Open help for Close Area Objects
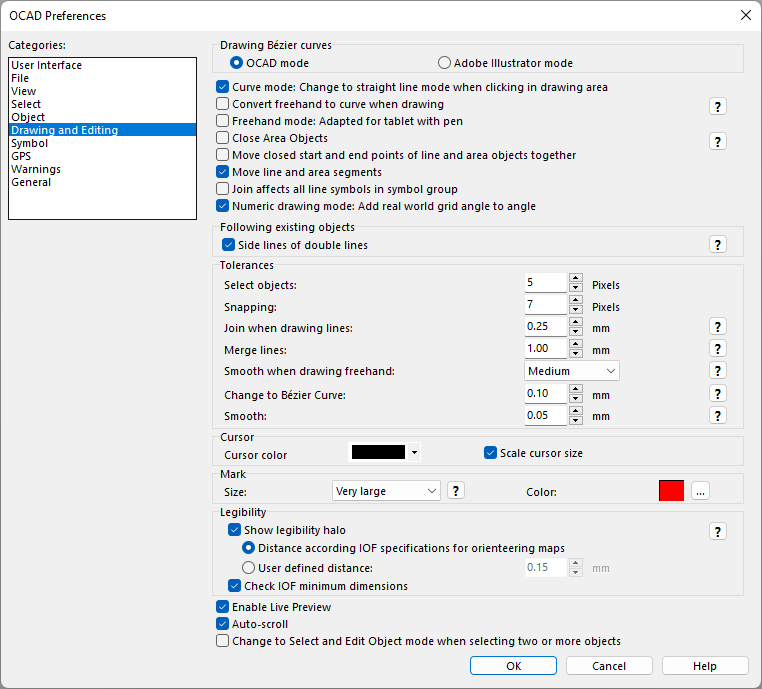762x689 pixels. 717,141
